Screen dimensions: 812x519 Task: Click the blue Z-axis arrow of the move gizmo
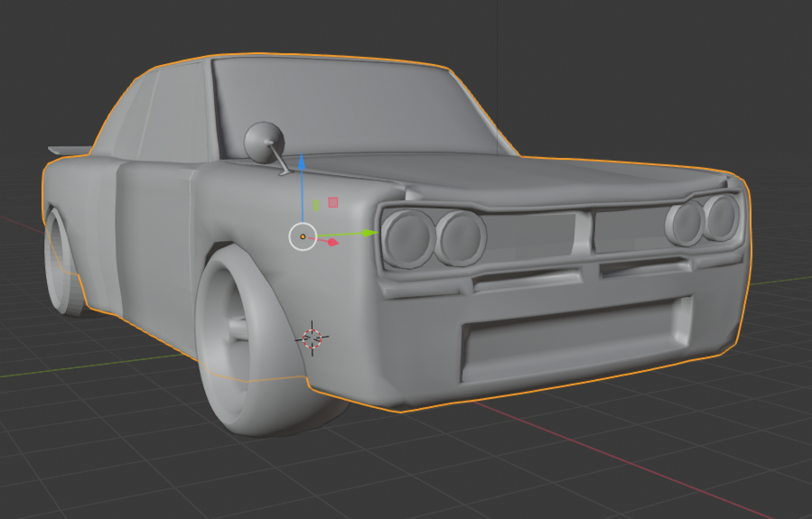302,162
